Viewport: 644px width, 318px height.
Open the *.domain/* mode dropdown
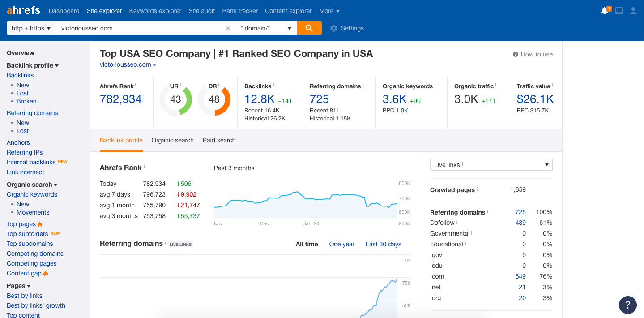(266, 28)
